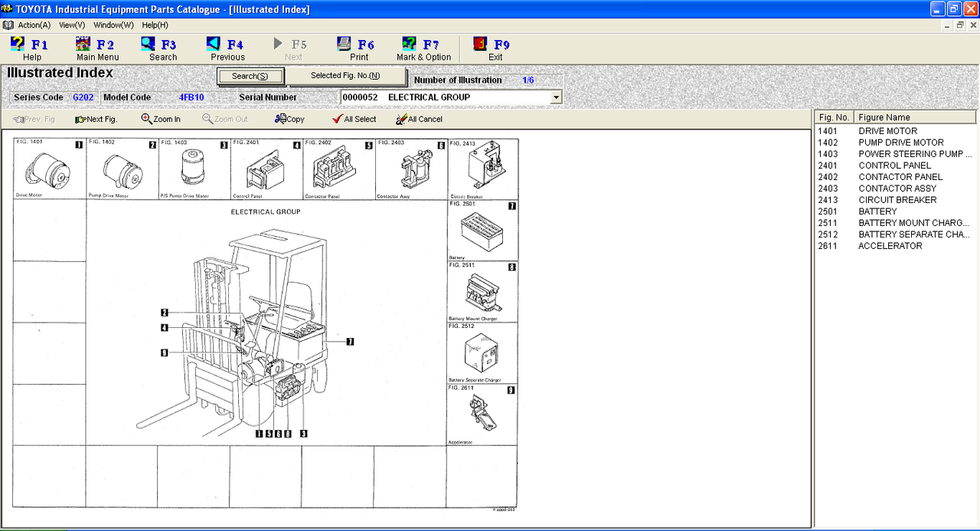Image resolution: width=980 pixels, height=531 pixels.
Task: Select 2511 BATTERY MOUNT CHARG... row
Action: pyautogui.click(x=896, y=223)
